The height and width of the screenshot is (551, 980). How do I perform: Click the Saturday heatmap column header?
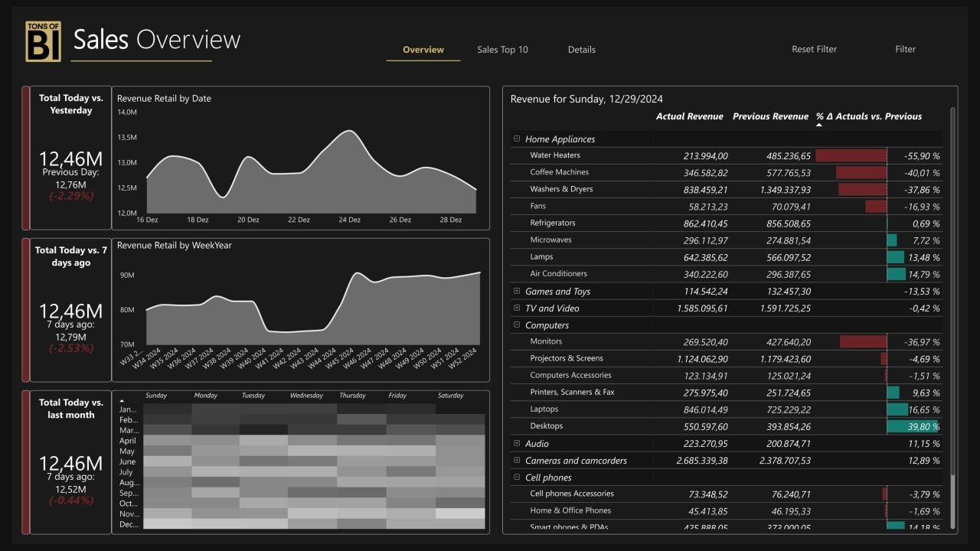[450, 396]
